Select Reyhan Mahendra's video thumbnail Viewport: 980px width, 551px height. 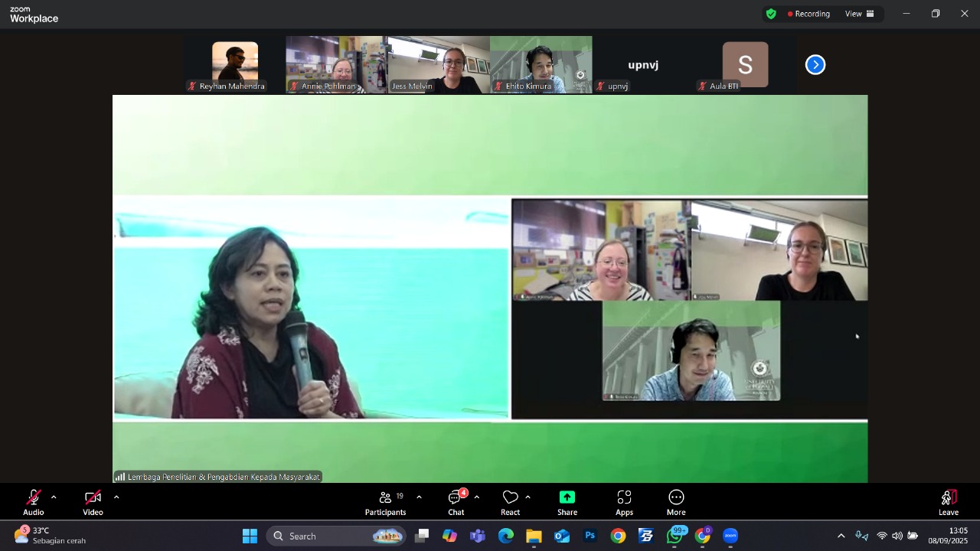(234, 65)
